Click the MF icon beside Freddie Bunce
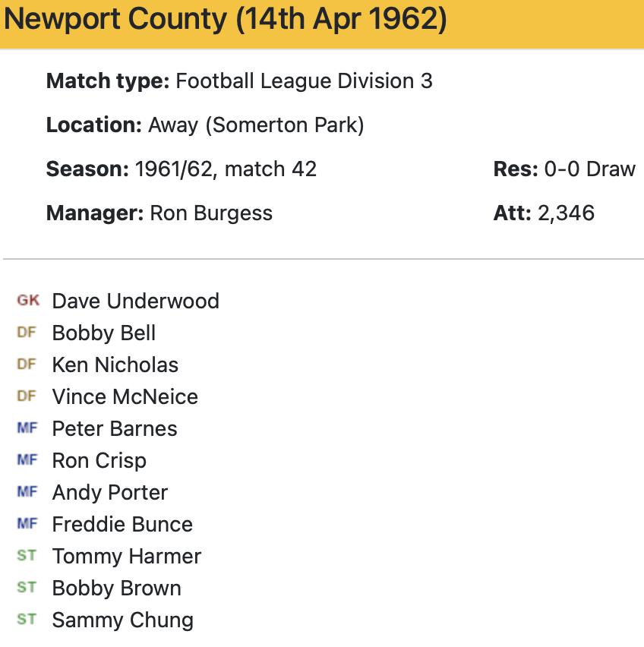 click(27, 524)
